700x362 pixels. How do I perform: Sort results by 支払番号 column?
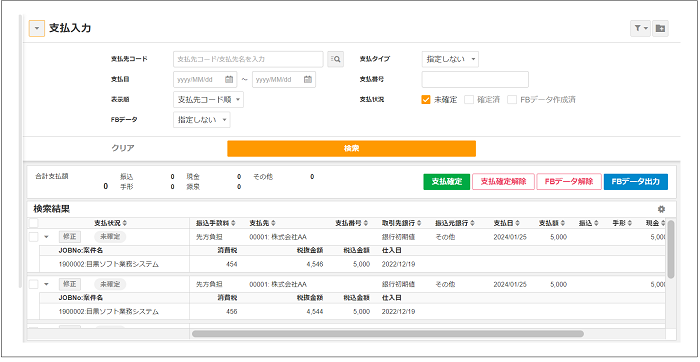tap(351, 223)
